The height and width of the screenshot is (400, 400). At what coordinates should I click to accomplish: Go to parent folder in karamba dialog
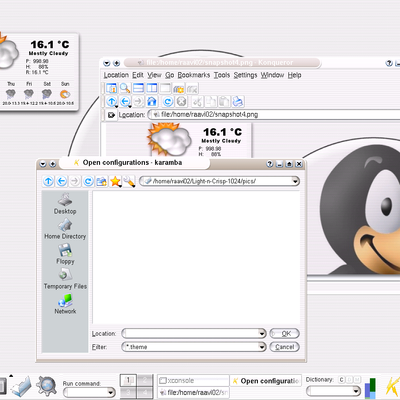click(48, 181)
